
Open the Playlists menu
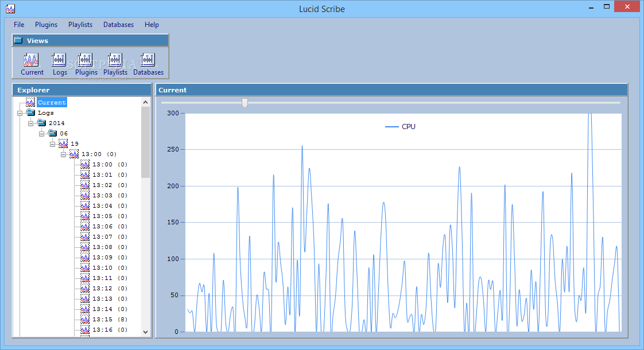(x=80, y=25)
